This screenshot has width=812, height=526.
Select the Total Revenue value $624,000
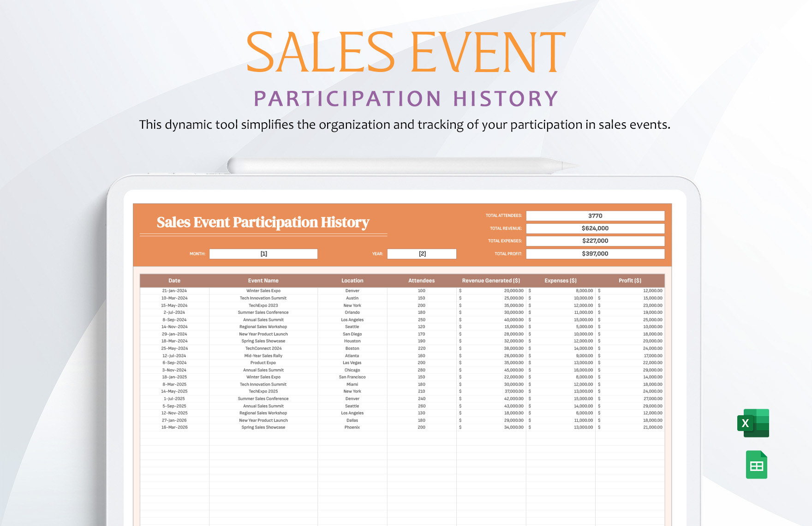[x=595, y=228]
